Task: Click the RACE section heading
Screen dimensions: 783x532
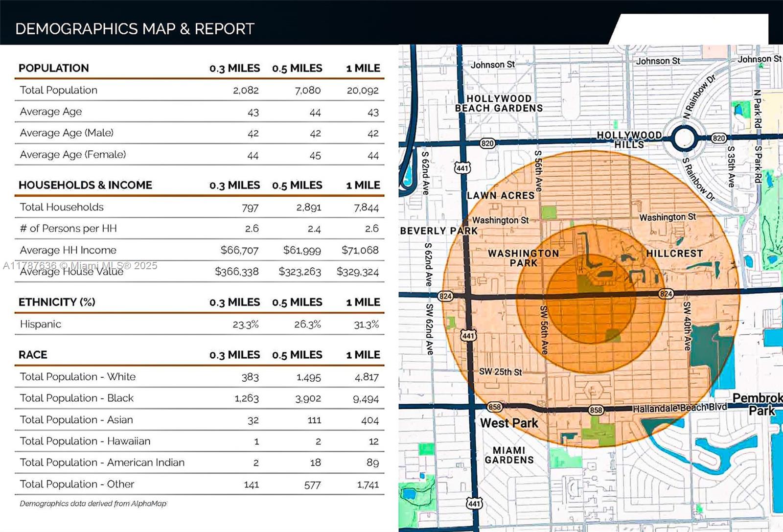Action: (x=33, y=355)
